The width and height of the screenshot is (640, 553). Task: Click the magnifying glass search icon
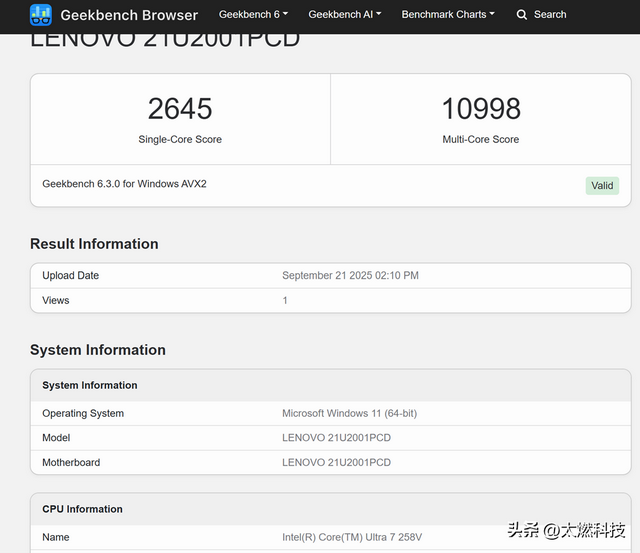(522, 15)
